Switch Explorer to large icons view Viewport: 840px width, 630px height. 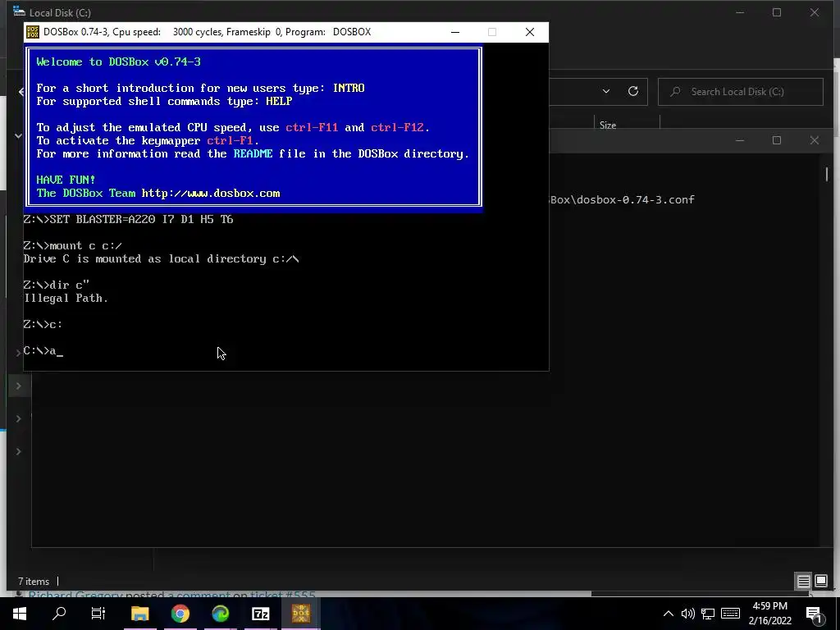pyautogui.click(x=821, y=582)
